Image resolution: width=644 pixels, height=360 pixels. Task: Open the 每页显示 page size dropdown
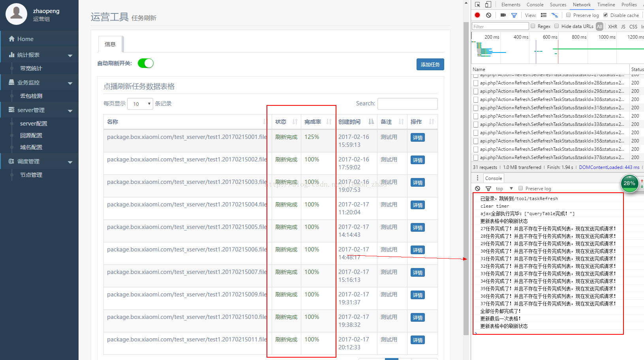140,104
